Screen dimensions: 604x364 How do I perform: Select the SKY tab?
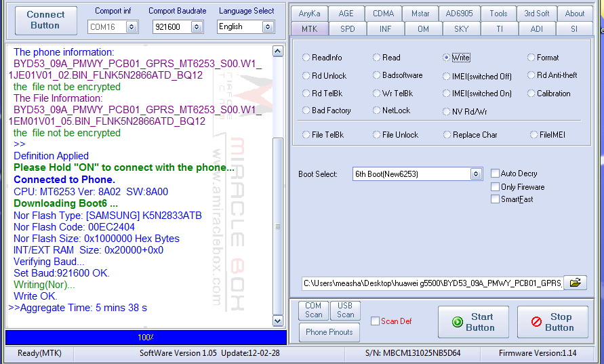(x=461, y=29)
